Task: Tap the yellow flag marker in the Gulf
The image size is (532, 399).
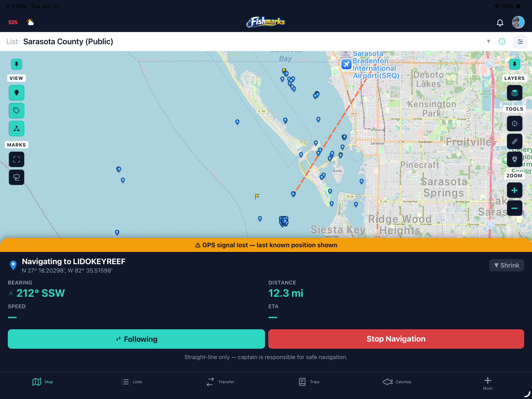Action: pyautogui.click(x=257, y=197)
